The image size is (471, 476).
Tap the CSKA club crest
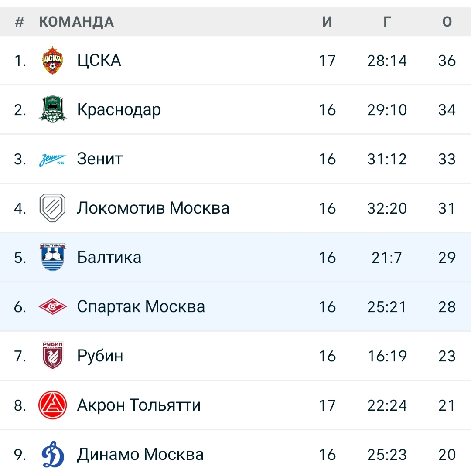pos(52,60)
